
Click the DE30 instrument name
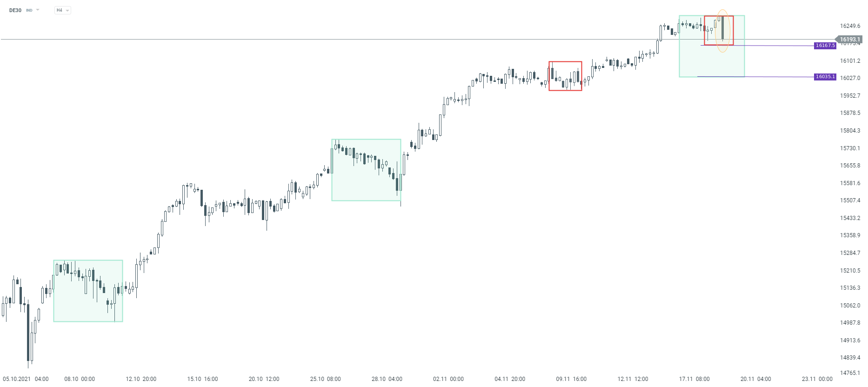pyautogui.click(x=15, y=10)
